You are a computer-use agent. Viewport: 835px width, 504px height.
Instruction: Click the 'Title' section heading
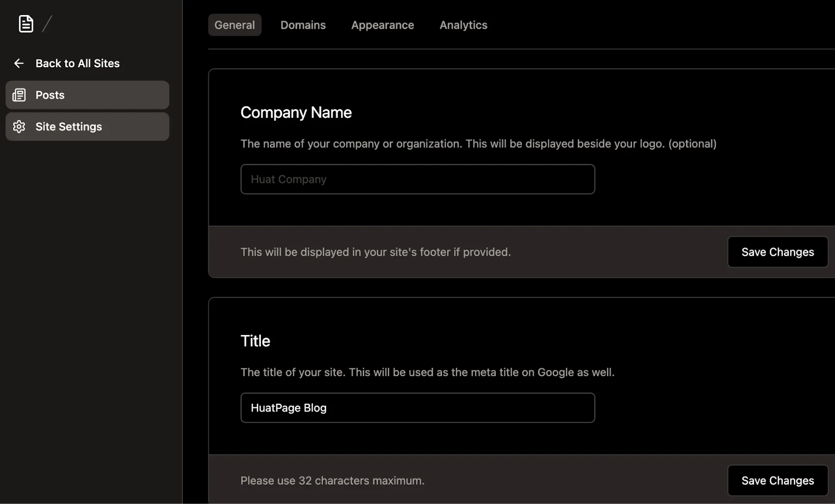point(255,341)
